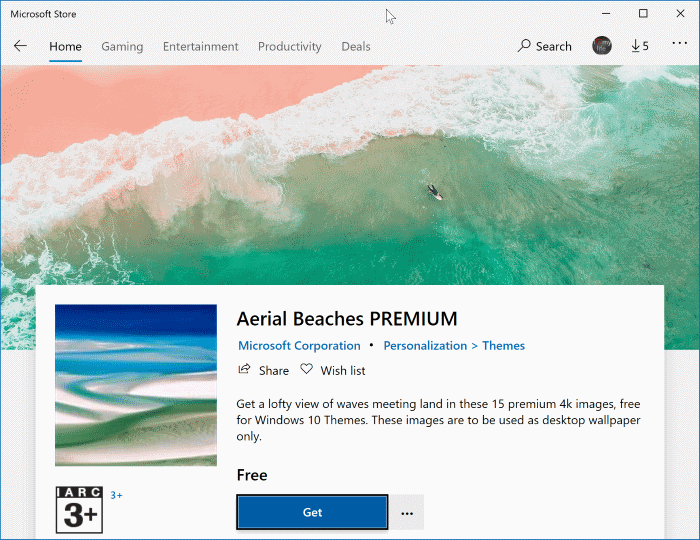The width and height of the screenshot is (700, 540).
Task: Select the Productivity tab
Action: pos(290,46)
